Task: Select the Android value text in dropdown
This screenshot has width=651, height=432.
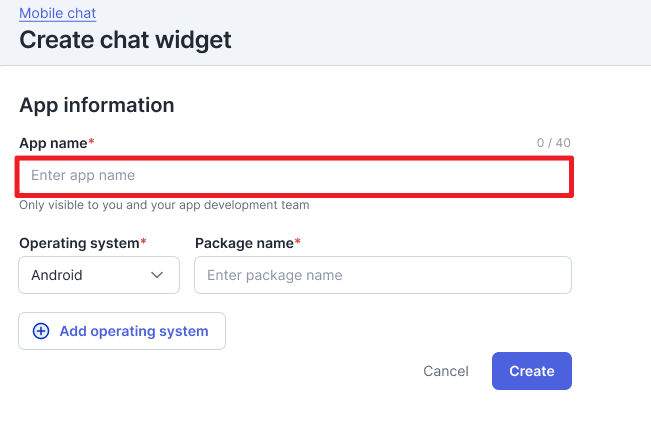Action: [57, 275]
